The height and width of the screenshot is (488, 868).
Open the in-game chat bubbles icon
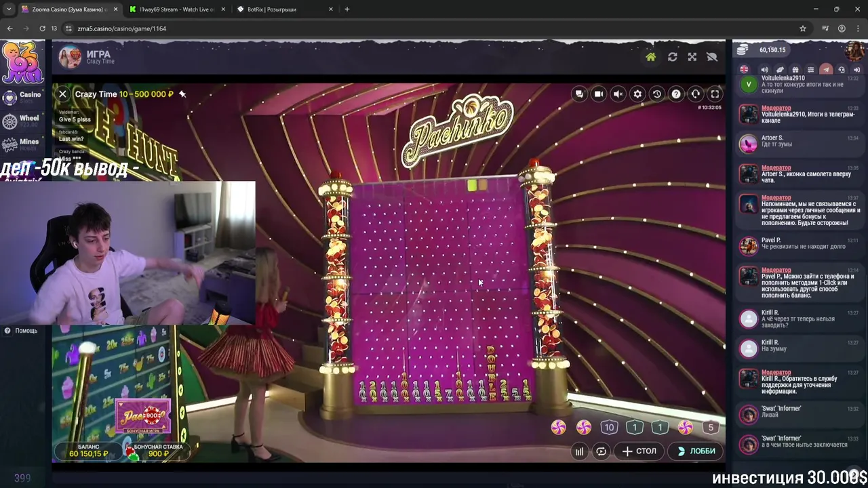pyautogui.click(x=579, y=94)
